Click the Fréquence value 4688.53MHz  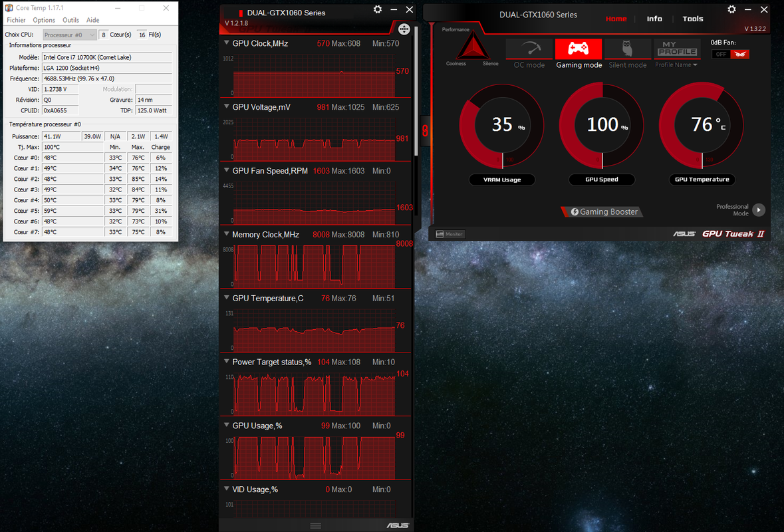click(107, 78)
